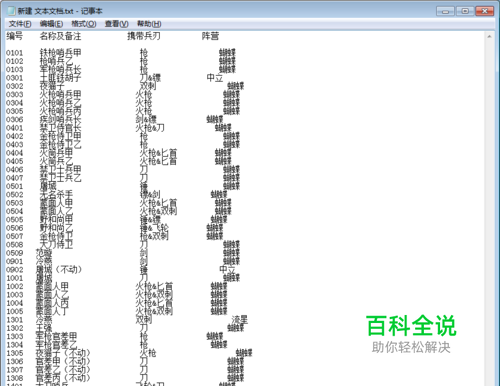Place cursor at row number 0405
Viewport: 500px width, 386px height.
[x=15, y=161]
